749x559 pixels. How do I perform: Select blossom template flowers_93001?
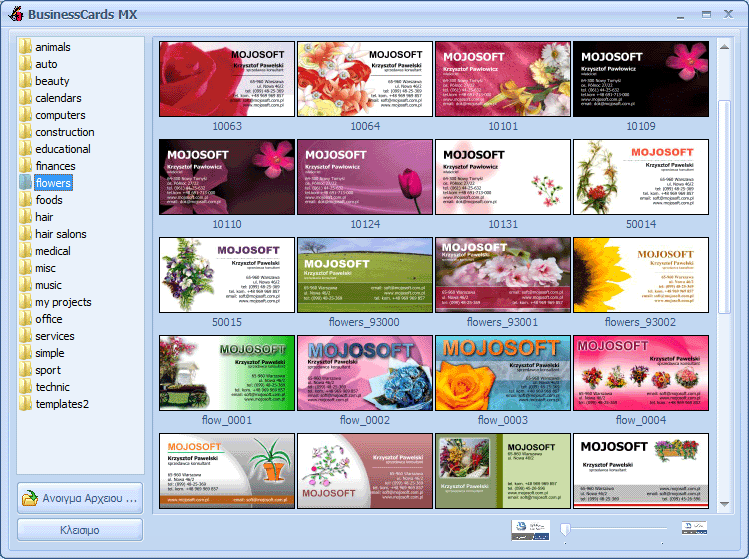pyautogui.click(x=503, y=275)
